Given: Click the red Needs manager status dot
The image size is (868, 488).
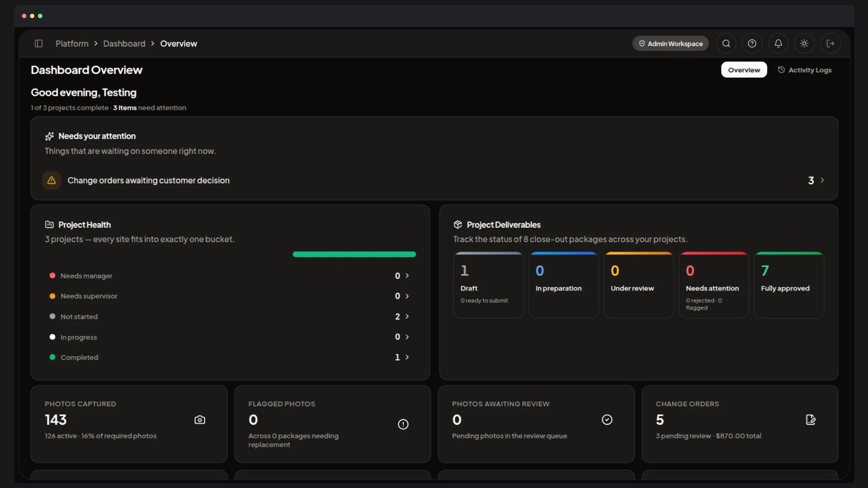Looking at the screenshot, I should coord(52,276).
